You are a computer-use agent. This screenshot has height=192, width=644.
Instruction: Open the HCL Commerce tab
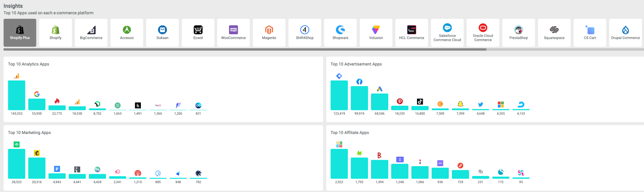tap(411, 33)
